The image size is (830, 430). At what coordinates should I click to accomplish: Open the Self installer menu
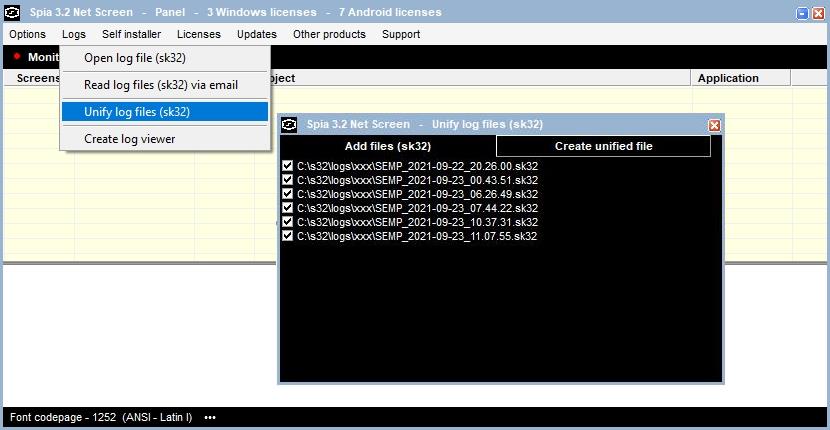[131, 34]
